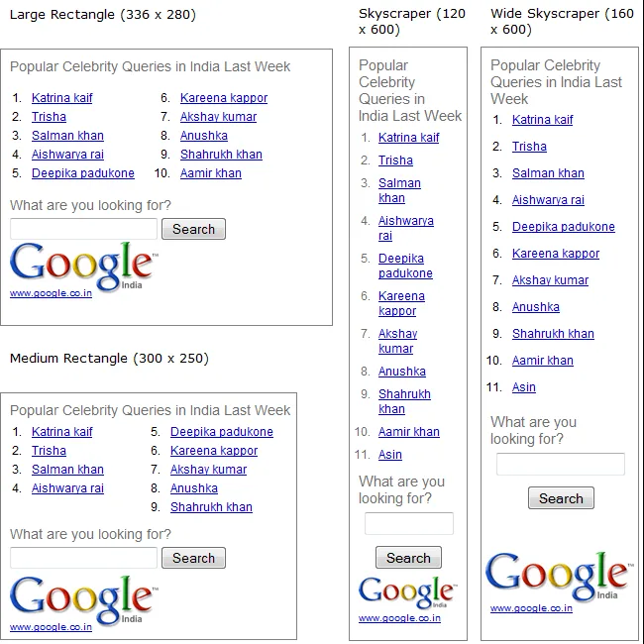Open Asin link in narrow Skyscraper ad
The image size is (644, 644).
pos(390,455)
